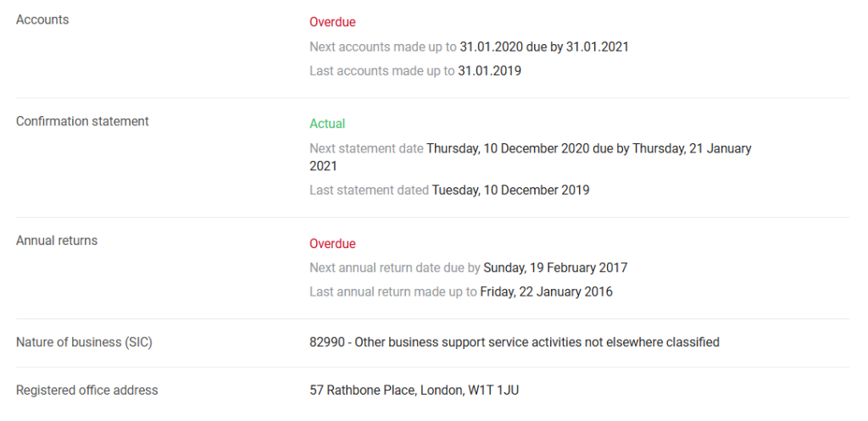Select the Accounts row label
The width and height of the screenshot is (868, 421).
coord(42,20)
